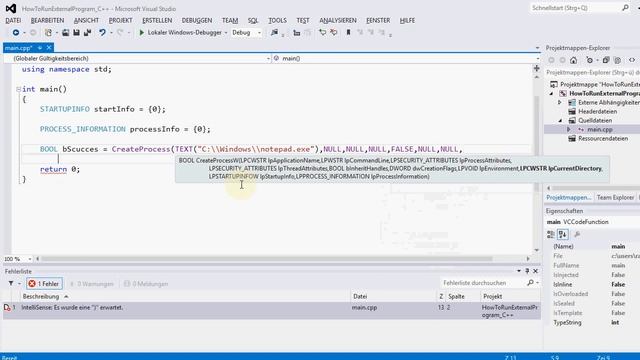640x360 pixels.
Task: Click Home icon in Projektmappen-Explorer
Action: 573,60
